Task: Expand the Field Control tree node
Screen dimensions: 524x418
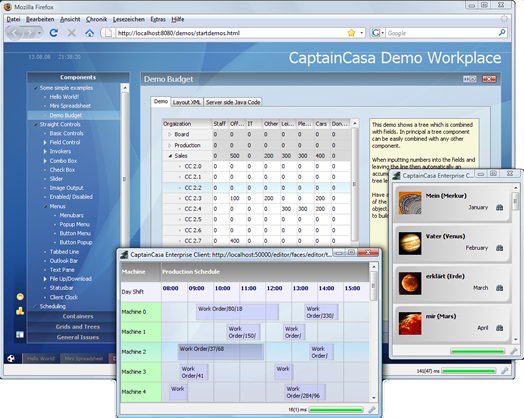Action: click(45, 142)
